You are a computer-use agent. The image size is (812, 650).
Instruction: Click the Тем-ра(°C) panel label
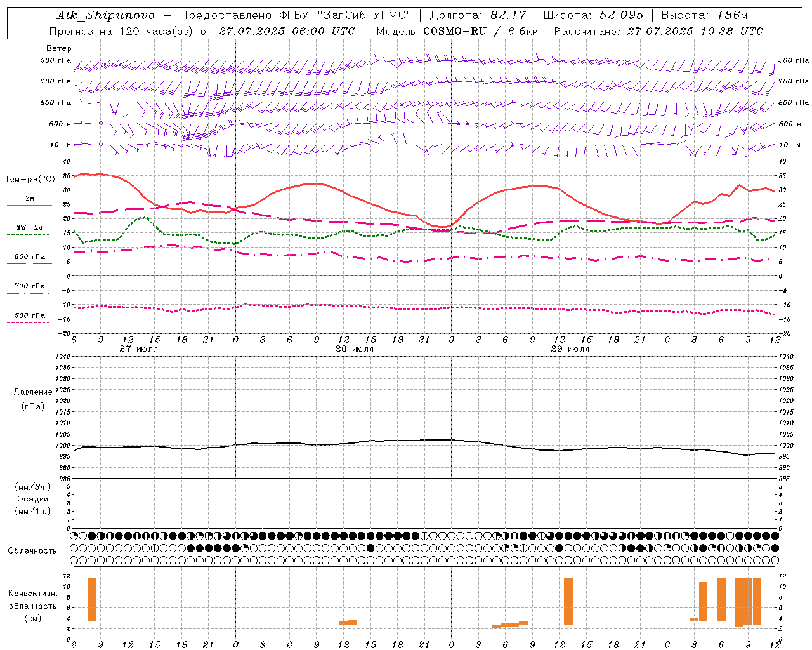pos(30,180)
